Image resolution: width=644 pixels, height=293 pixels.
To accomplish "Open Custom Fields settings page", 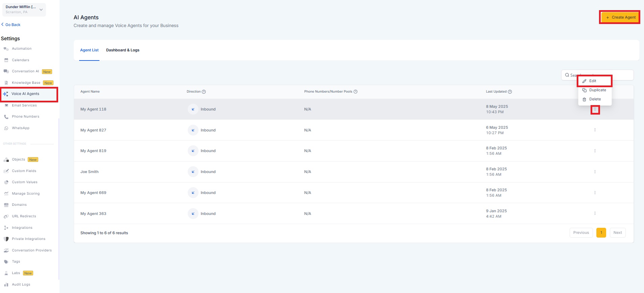I will point(24,171).
